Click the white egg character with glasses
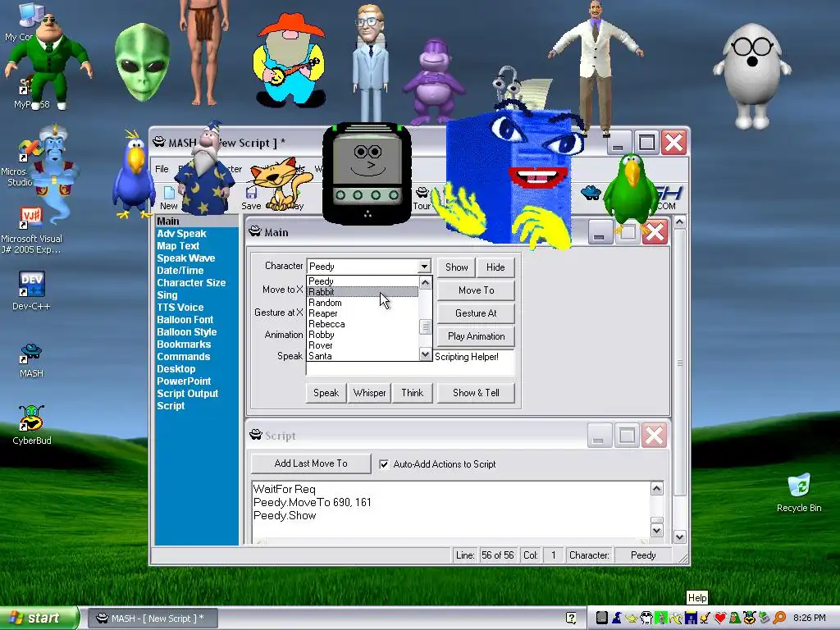Viewport: 840px width, 630px height. pyautogui.click(x=752, y=75)
